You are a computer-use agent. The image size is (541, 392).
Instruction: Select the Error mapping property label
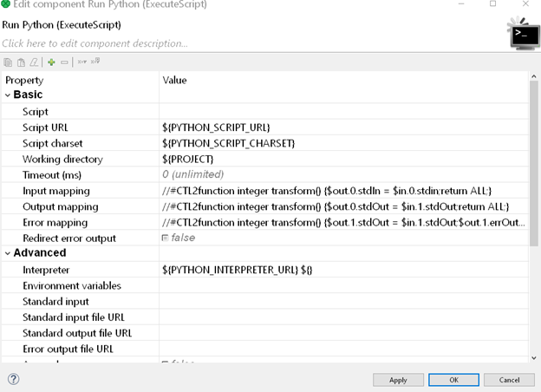click(x=55, y=223)
